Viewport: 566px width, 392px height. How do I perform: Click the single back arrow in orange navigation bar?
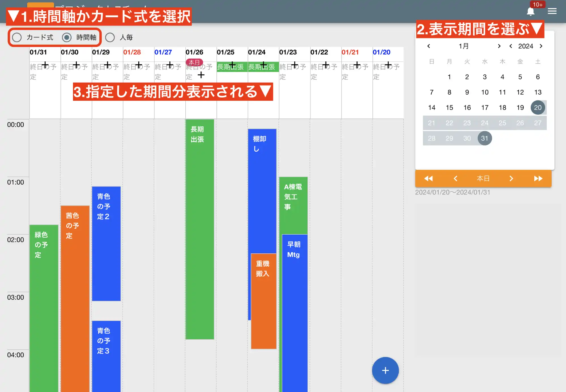click(x=456, y=178)
